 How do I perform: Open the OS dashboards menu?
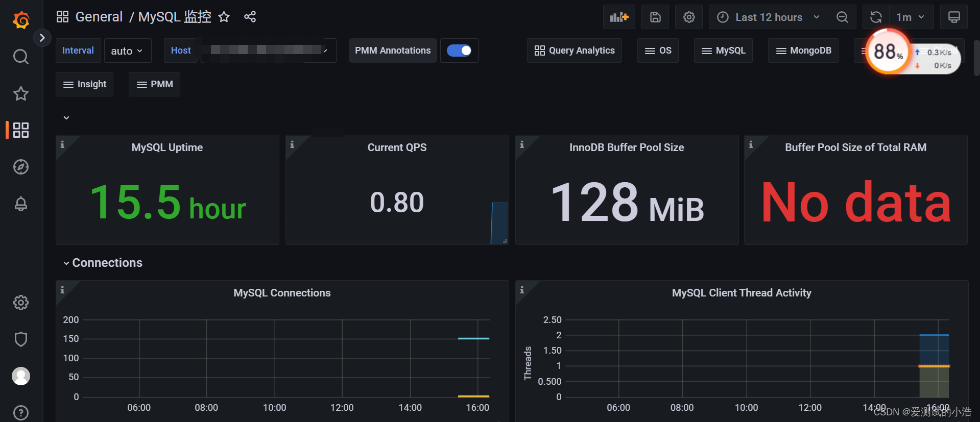(x=658, y=51)
